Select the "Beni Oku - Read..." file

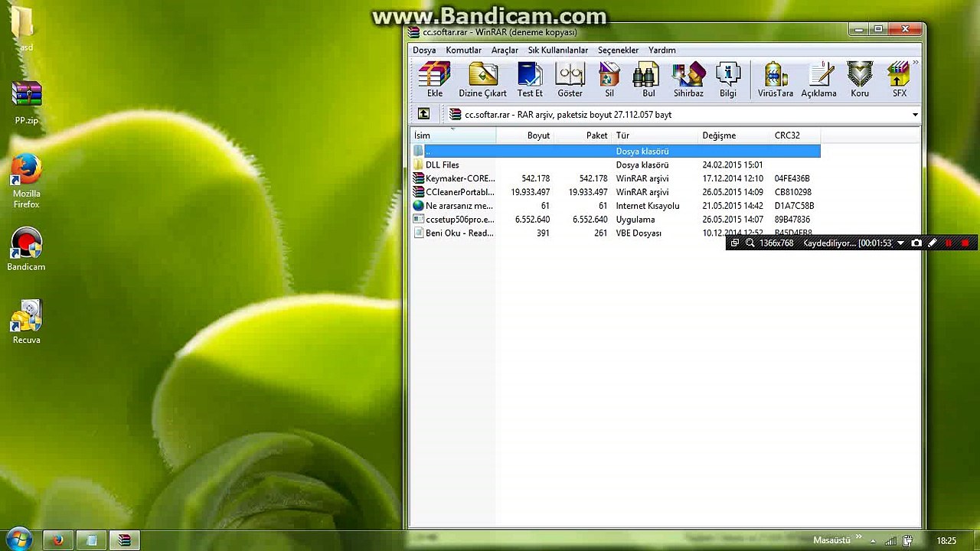(616, 233)
